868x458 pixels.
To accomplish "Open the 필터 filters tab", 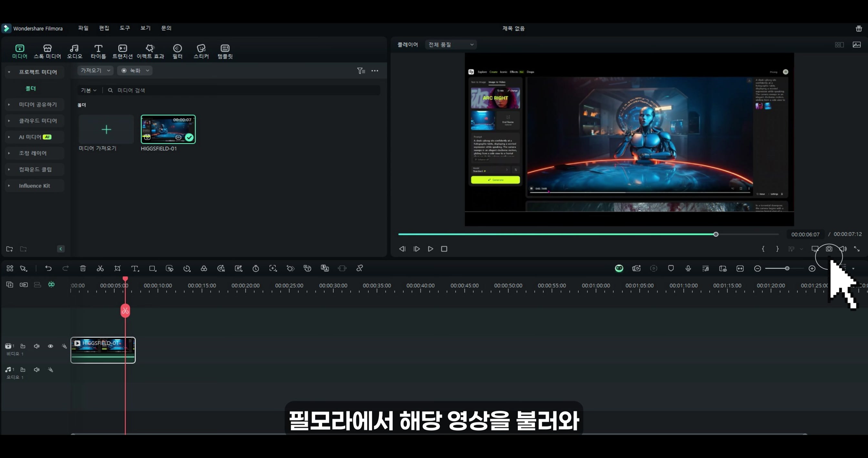I will (x=177, y=51).
